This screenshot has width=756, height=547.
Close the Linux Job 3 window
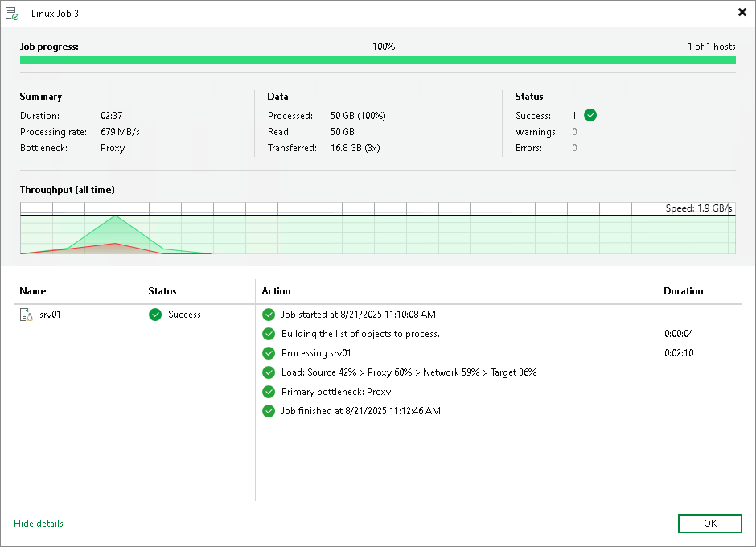point(742,12)
